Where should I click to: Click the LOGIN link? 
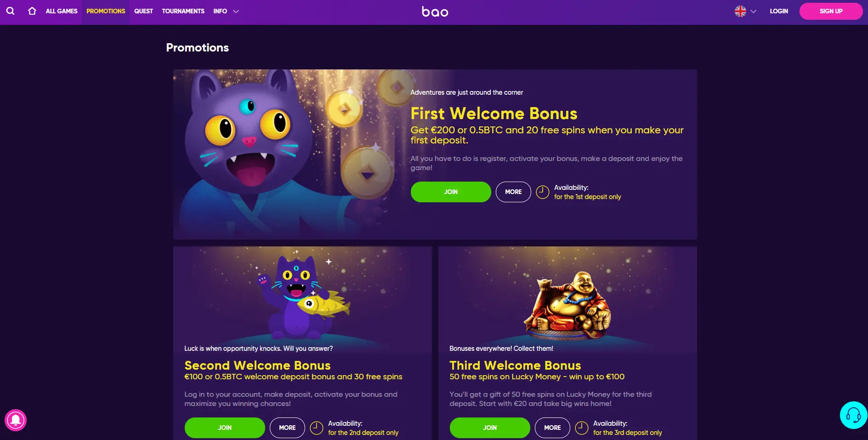click(x=779, y=11)
